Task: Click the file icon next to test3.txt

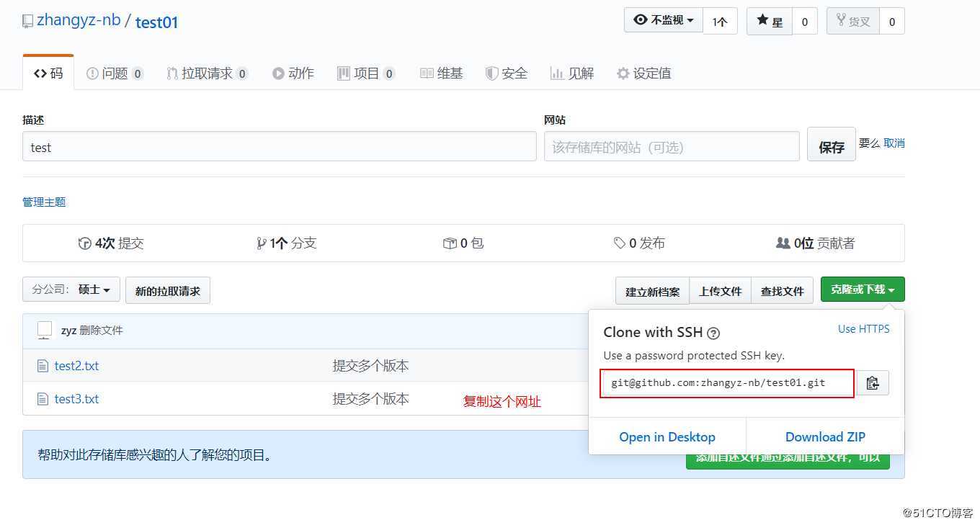Action: pyautogui.click(x=43, y=398)
